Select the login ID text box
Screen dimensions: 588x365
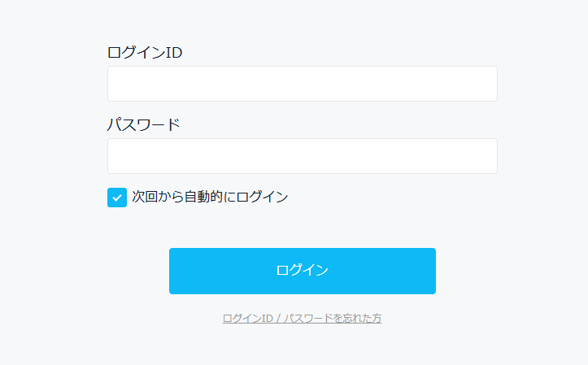click(302, 84)
